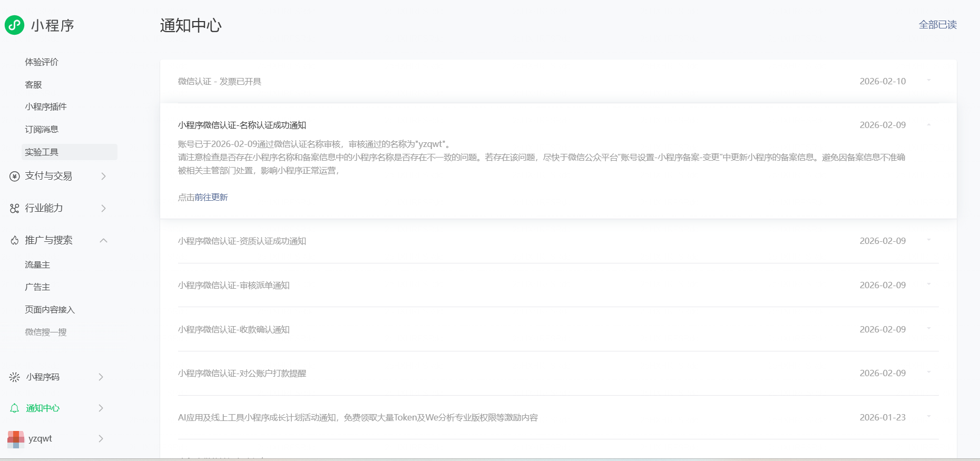Click the 推广与搜索 flame icon
Image resolution: width=980 pixels, height=461 pixels.
(15, 240)
